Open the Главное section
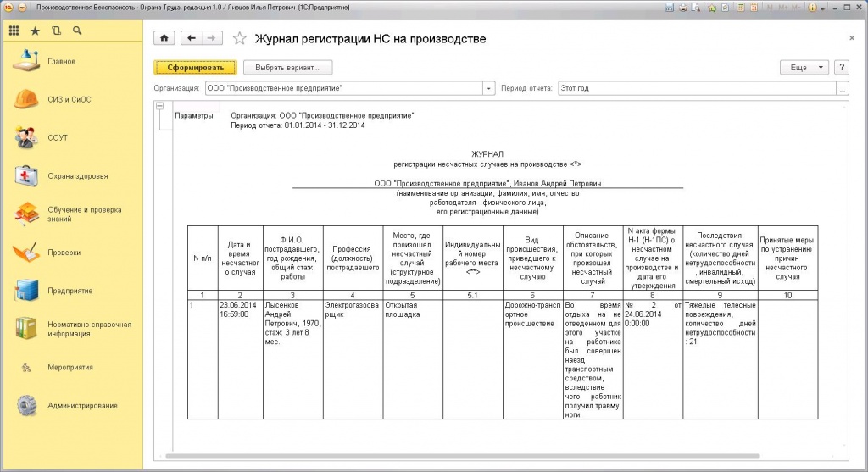 coord(71,61)
